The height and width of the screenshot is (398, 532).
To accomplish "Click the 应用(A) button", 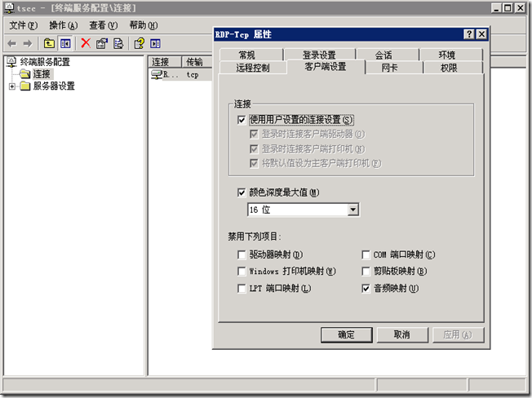I will click(x=458, y=334).
